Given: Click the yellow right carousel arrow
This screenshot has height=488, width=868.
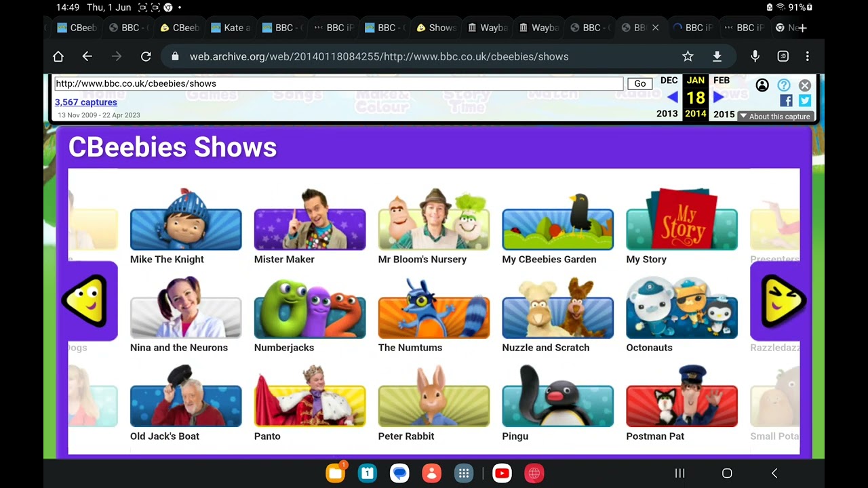Looking at the screenshot, I should point(783,300).
